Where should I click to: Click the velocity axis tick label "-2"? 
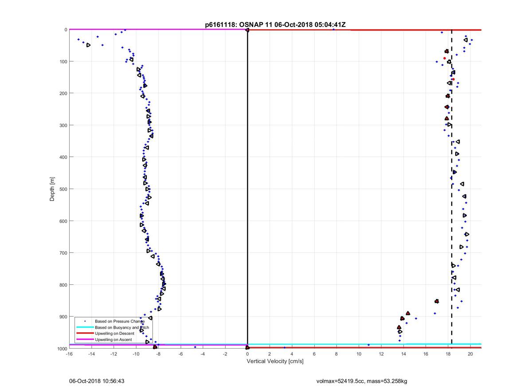pos(225,354)
